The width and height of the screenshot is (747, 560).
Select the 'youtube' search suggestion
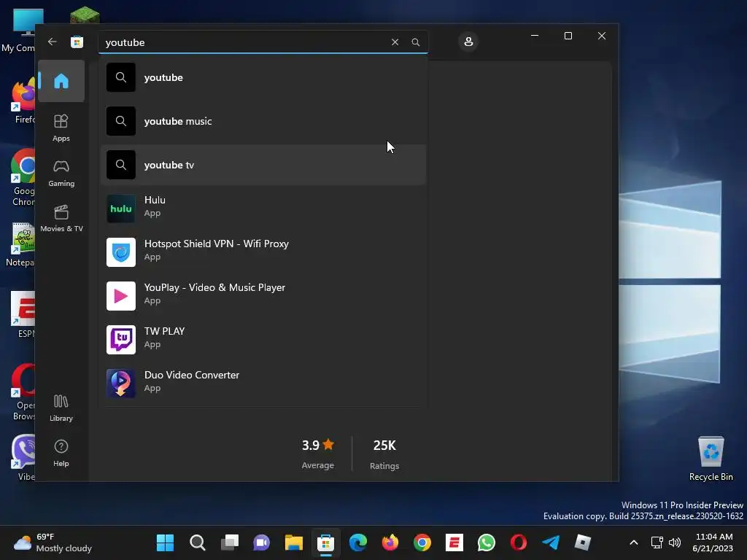coord(263,77)
